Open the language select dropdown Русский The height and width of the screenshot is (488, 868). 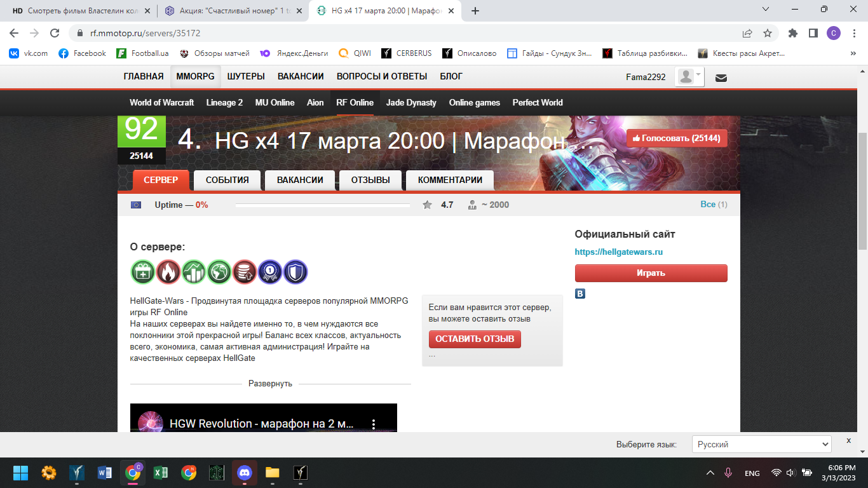click(x=762, y=444)
